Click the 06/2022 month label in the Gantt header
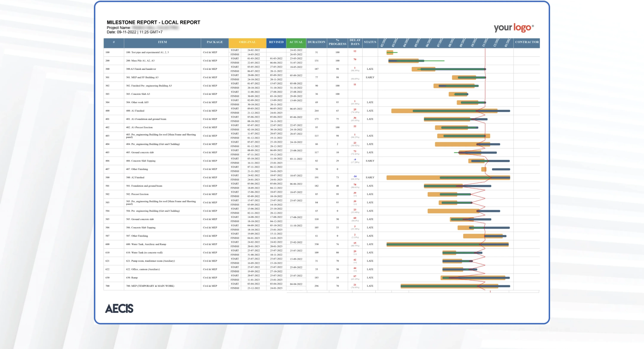The width and height of the screenshot is (644, 349). coord(428,43)
